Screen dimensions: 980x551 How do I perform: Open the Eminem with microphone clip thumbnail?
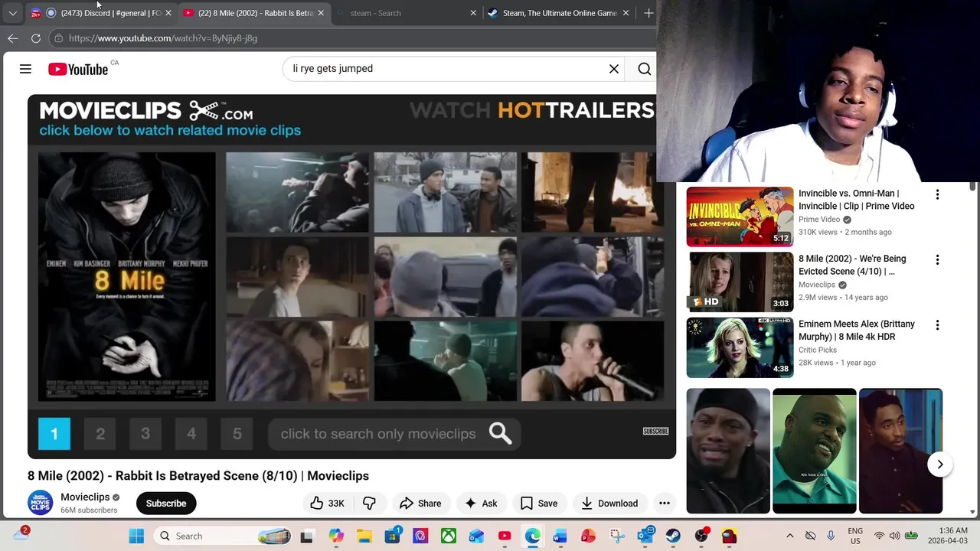(593, 360)
